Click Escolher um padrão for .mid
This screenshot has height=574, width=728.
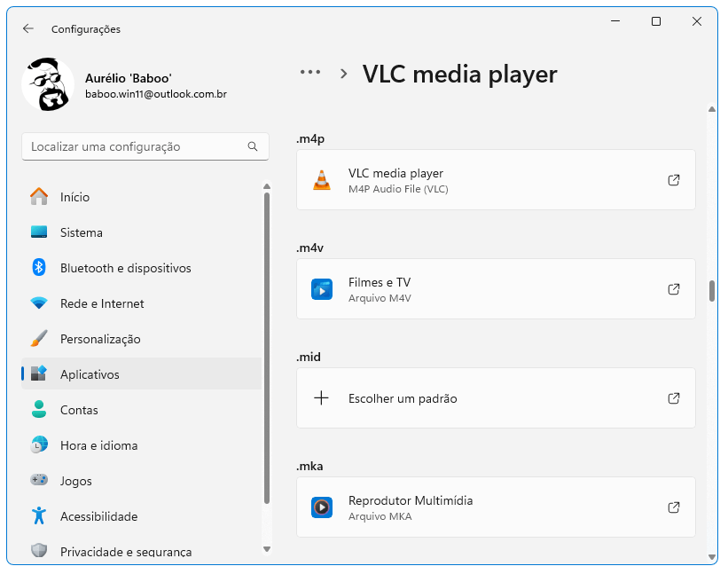pos(496,398)
